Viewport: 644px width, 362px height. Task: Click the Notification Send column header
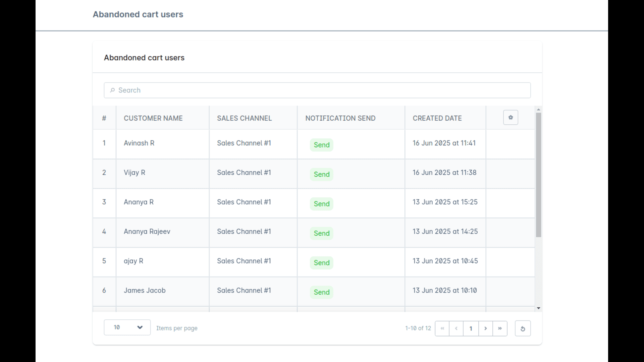(340, 118)
